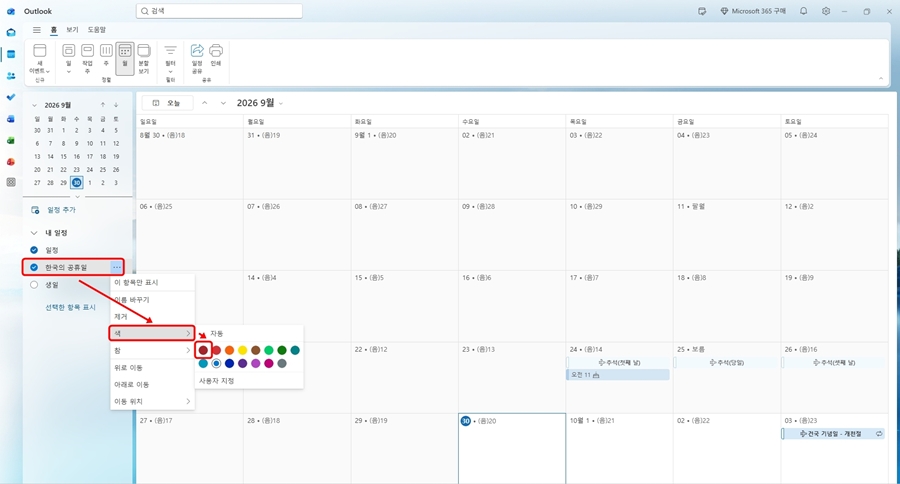Select the 도움말 ribbon tab
The image size is (900, 484).
(96, 30)
